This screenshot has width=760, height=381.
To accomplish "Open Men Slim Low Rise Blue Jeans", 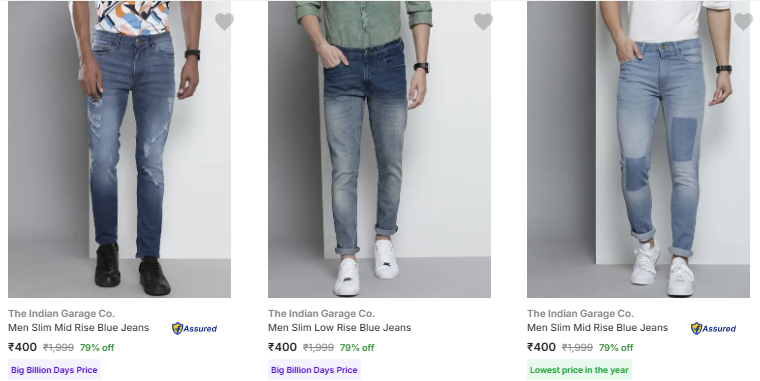I will coord(339,328).
